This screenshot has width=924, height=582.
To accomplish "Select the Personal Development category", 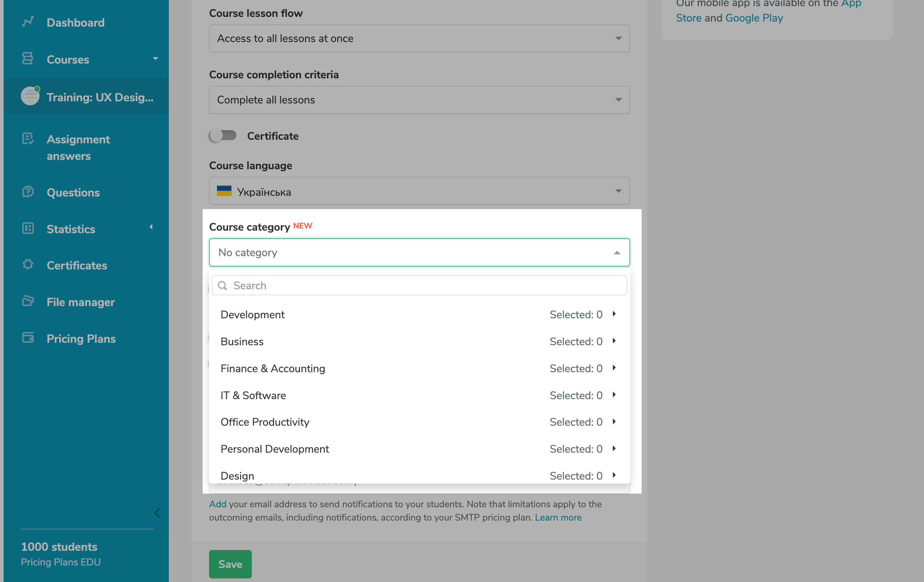I will click(x=275, y=449).
